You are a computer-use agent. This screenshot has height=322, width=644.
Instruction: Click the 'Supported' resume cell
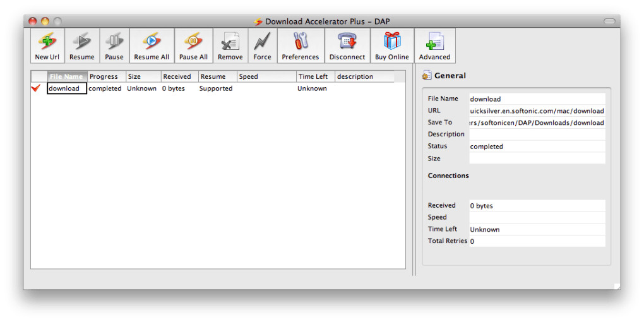coord(216,88)
